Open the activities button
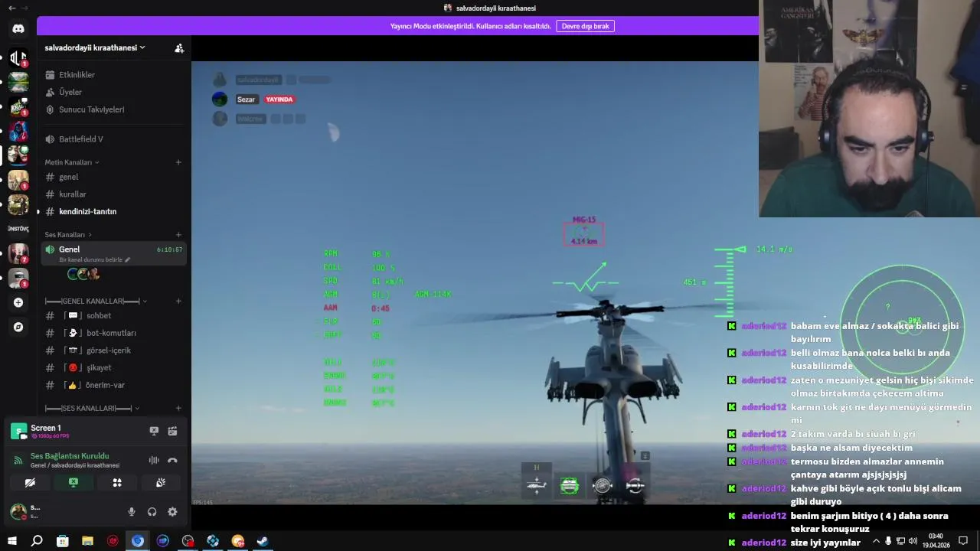 click(117, 483)
